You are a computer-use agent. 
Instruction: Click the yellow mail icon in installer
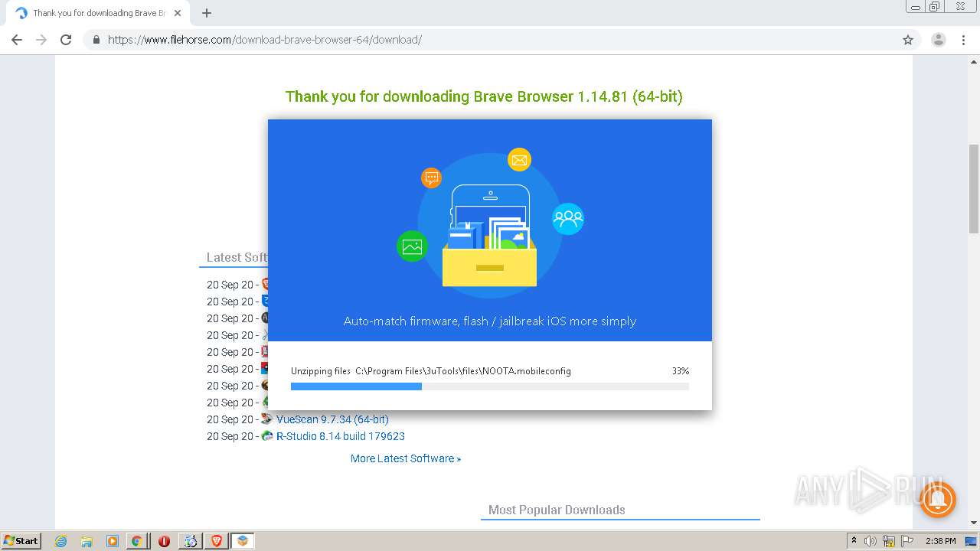[519, 160]
